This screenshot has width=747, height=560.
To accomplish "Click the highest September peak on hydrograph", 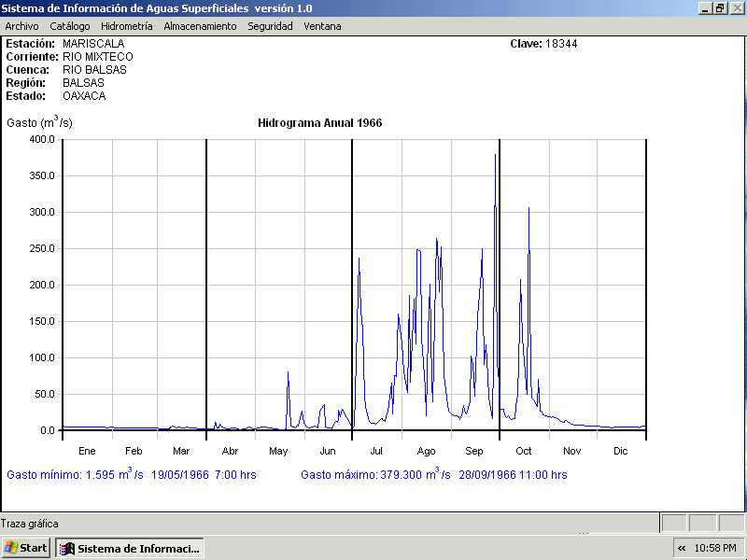I will click(x=495, y=156).
